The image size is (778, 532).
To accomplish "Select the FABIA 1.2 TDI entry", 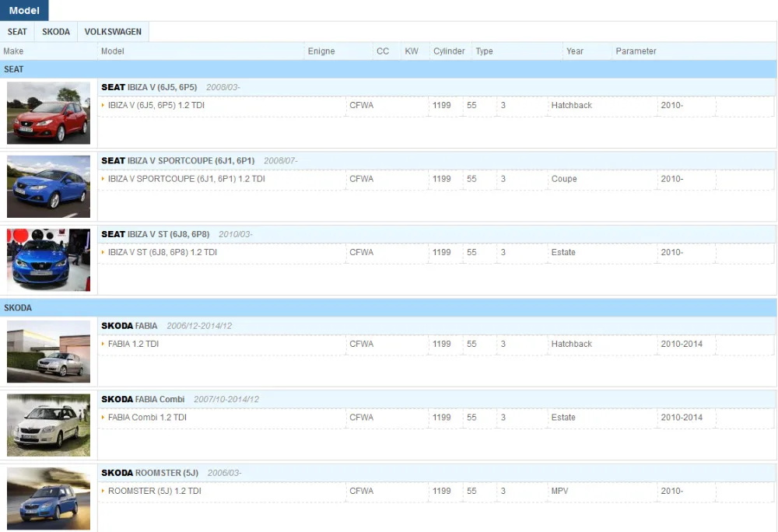I will pos(134,344).
